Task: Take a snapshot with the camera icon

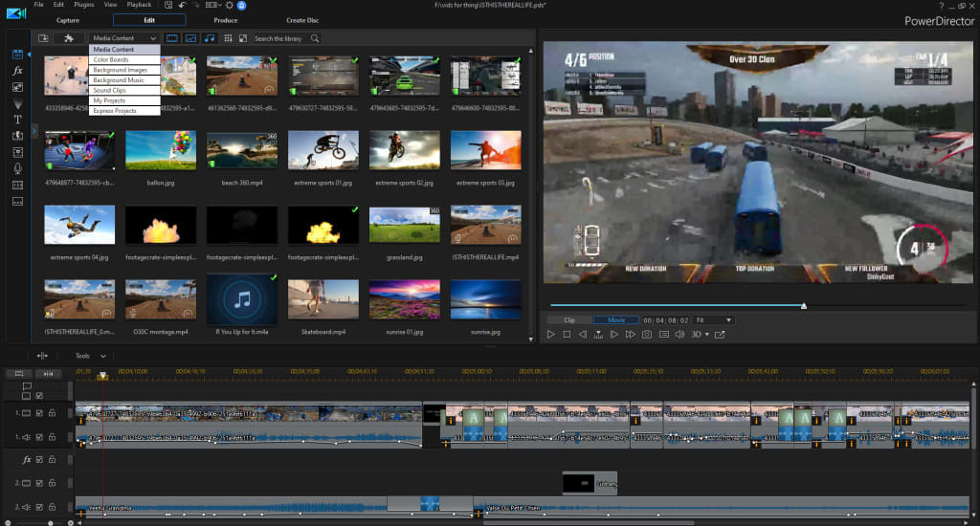Action: pyautogui.click(x=647, y=335)
